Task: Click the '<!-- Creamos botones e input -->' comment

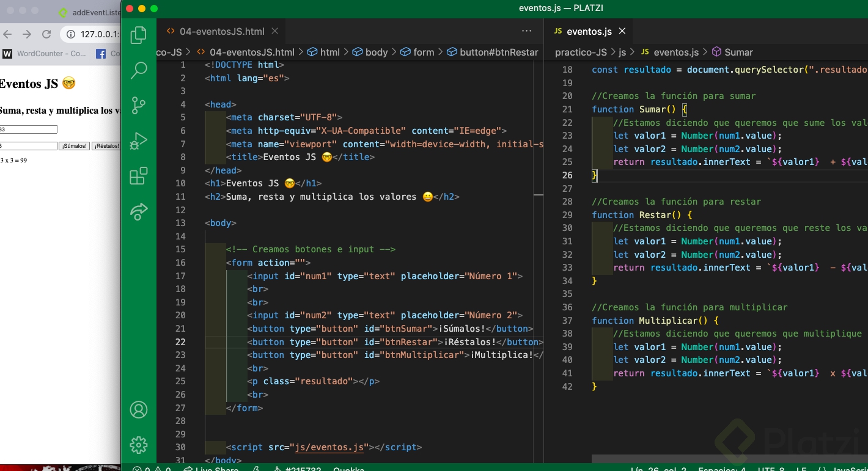Action: (311, 249)
